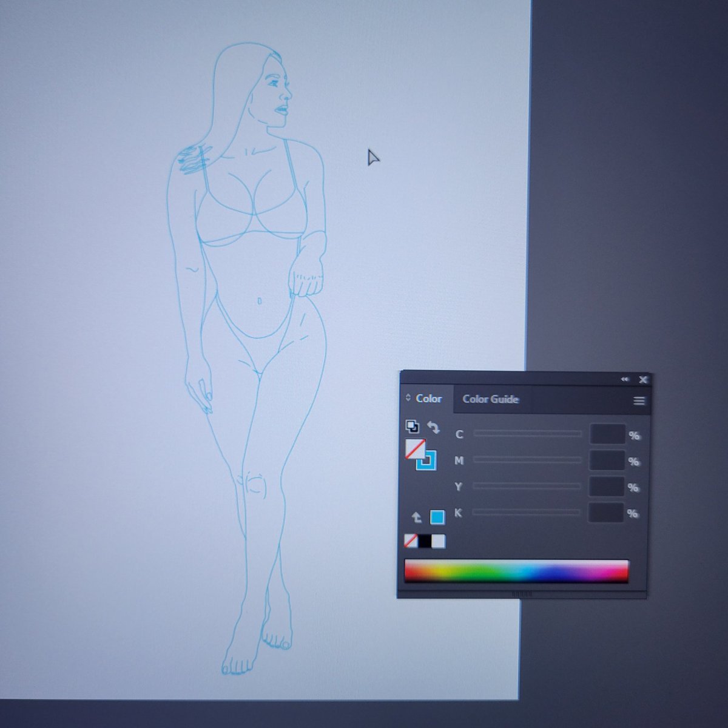728x728 pixels.
Task: Cycle panel view with arrows beside Color
Action: [x=408, y=399]
